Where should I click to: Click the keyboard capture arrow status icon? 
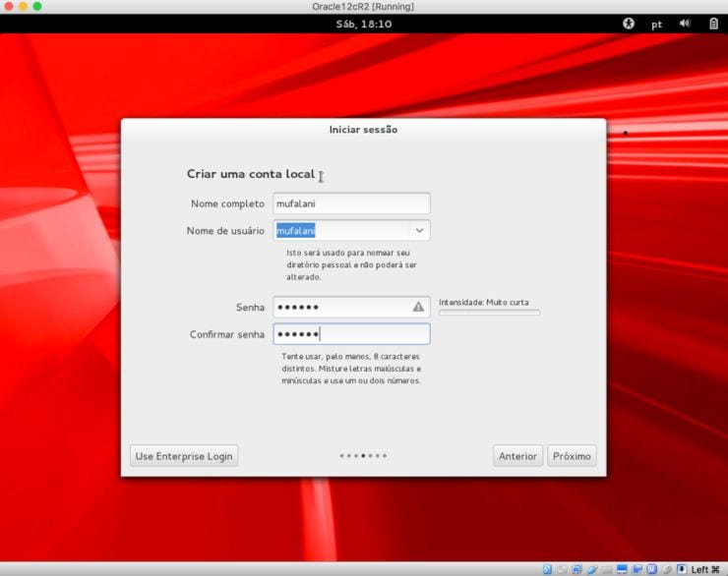(682, 569)
